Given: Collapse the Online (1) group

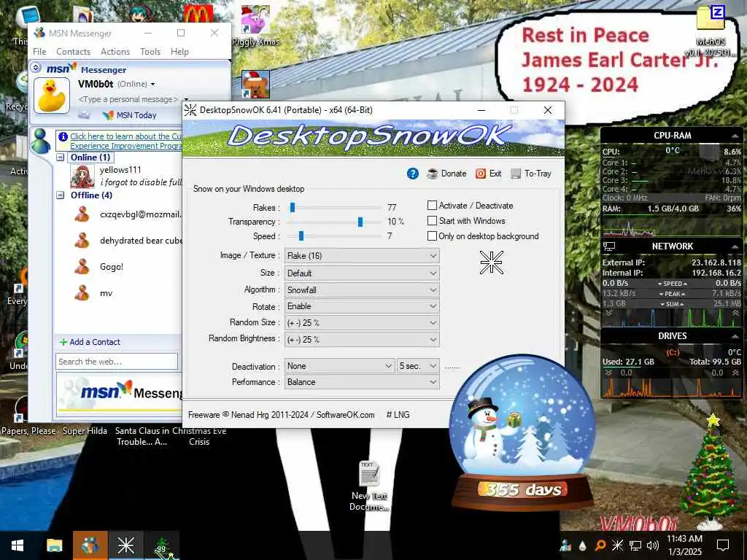Looking at the screenshot, I should (x=61, y=157).
